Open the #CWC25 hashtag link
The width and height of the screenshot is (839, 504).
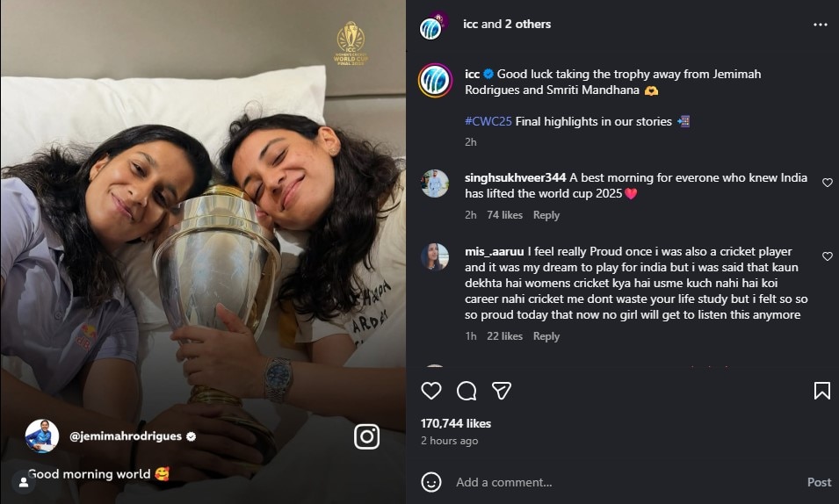tap(488, 121)
